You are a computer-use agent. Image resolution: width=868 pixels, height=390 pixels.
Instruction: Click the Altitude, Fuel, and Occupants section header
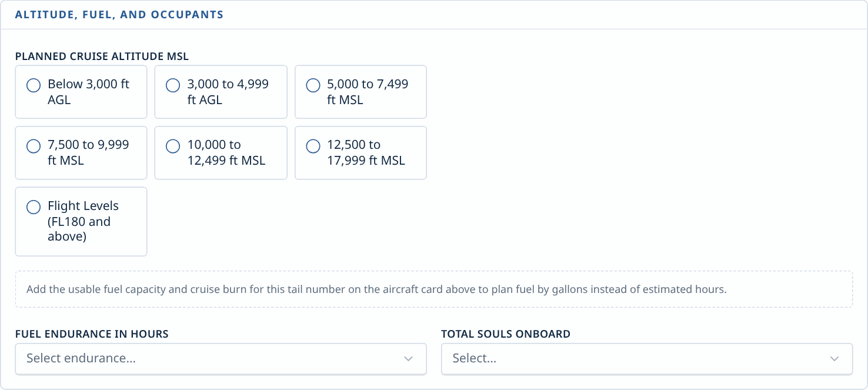coord(119,15)
